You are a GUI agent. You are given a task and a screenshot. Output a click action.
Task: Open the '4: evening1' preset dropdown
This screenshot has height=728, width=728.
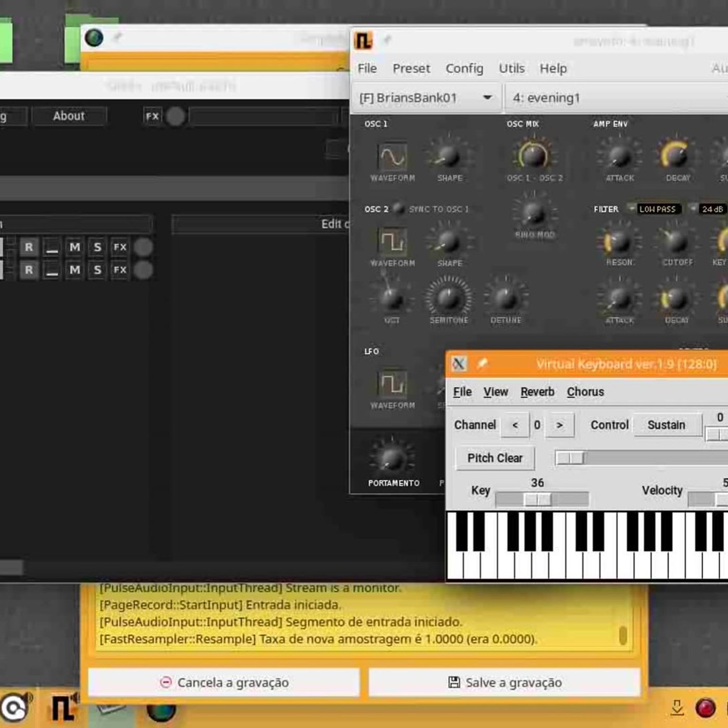tap(616, 98)
